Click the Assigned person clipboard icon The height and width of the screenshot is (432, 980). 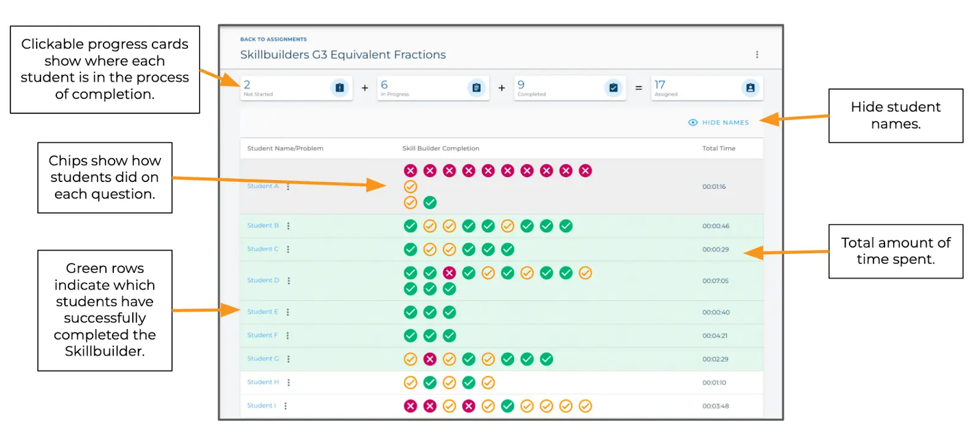[750, 88]
